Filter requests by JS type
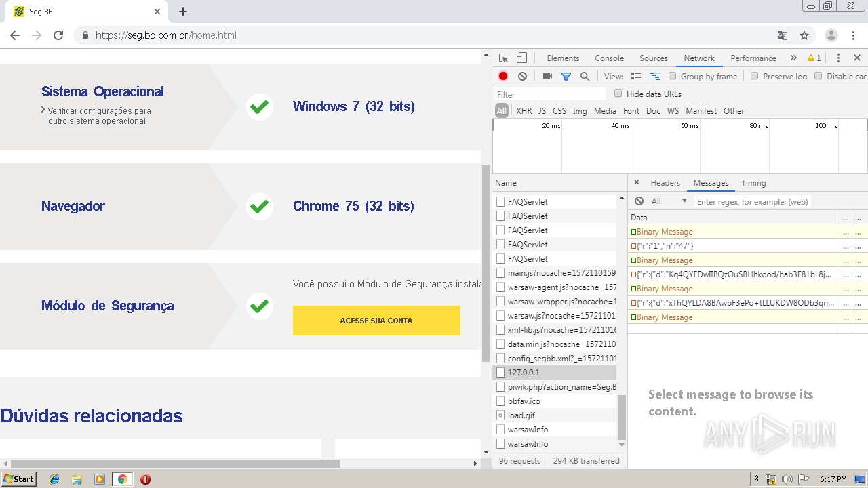 (x=542, y=111)
